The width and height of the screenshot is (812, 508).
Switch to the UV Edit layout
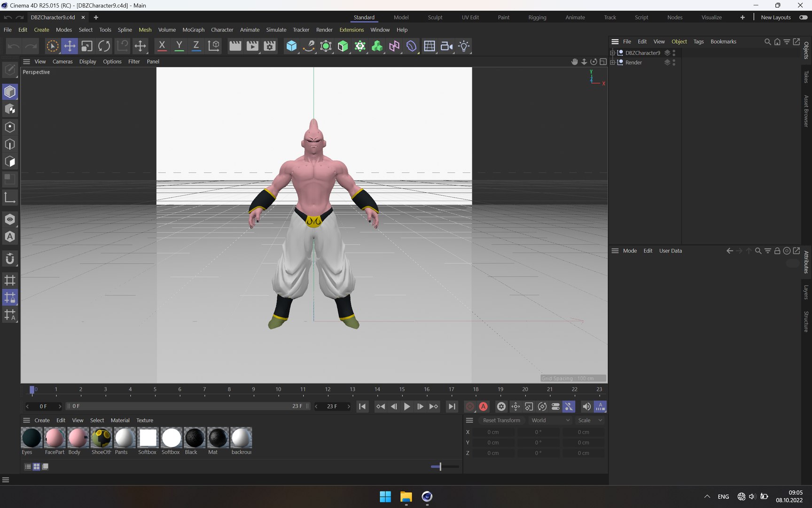click(x=470, y=17)
